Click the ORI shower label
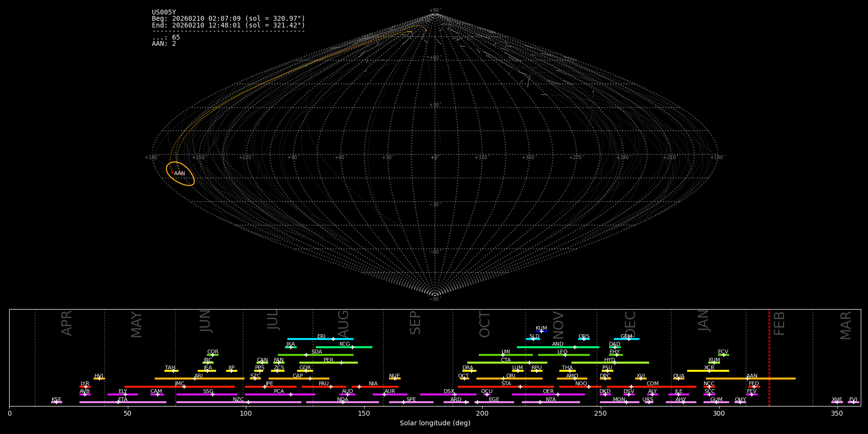This screenshot has height=434, width=868. 511,376
